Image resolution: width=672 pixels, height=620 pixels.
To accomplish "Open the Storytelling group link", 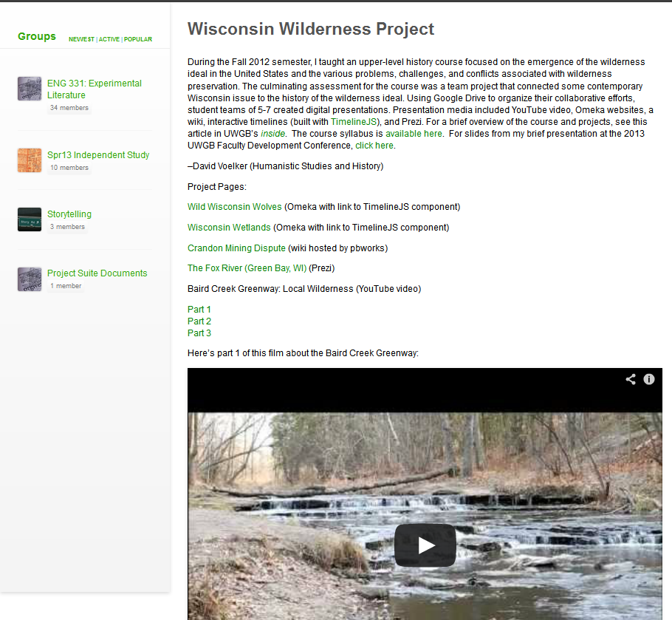I will 69,214.
